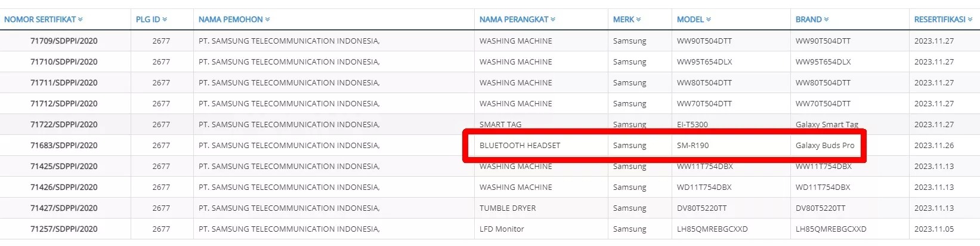Viewport: 980px width, 246px height.
Task: Click the PLG ID sort arrow icon
Action: 165,20
